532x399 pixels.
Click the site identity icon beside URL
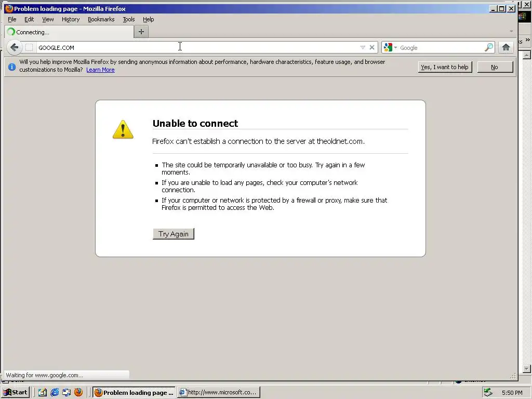click(29, 47)
